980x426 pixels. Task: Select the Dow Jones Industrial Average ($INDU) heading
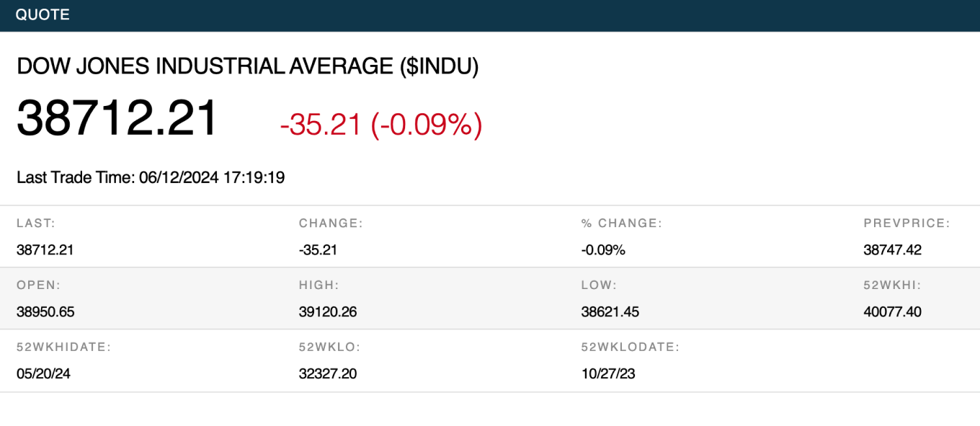point(247,66)
